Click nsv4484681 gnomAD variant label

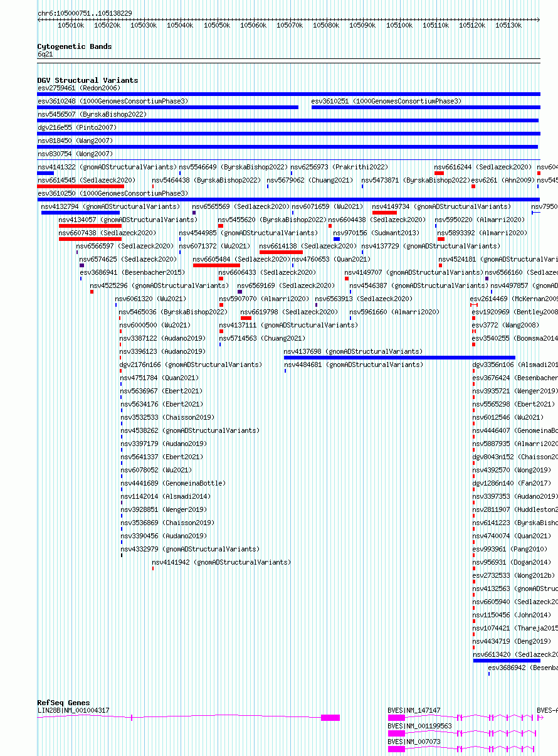pyautogui.click(x=354, y=365)
